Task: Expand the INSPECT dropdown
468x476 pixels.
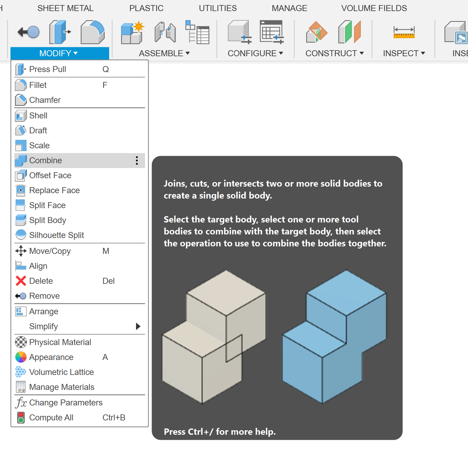Action: coord(404,54)
